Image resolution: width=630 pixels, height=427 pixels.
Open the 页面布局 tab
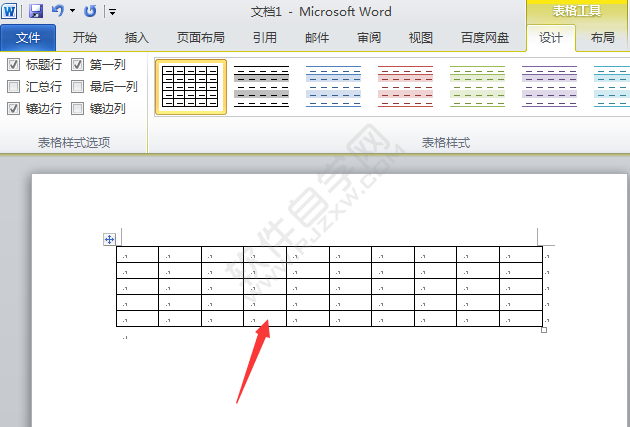click(200, 38)
